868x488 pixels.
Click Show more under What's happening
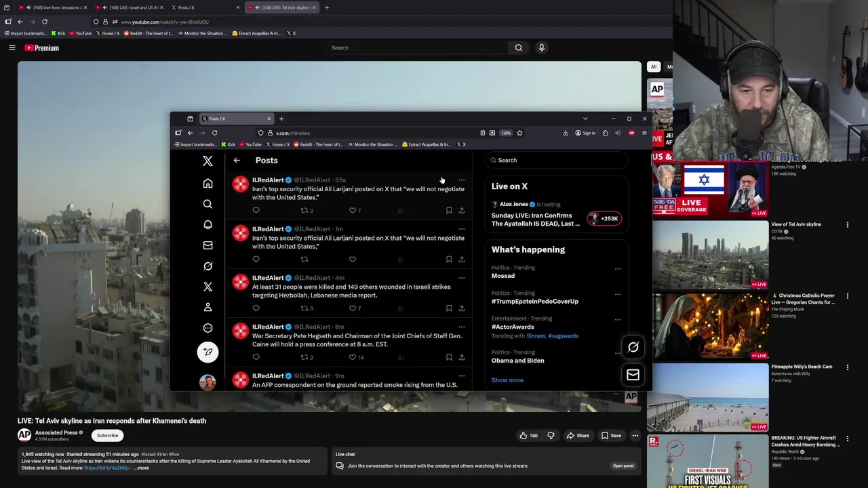click(x=507, y=380)
